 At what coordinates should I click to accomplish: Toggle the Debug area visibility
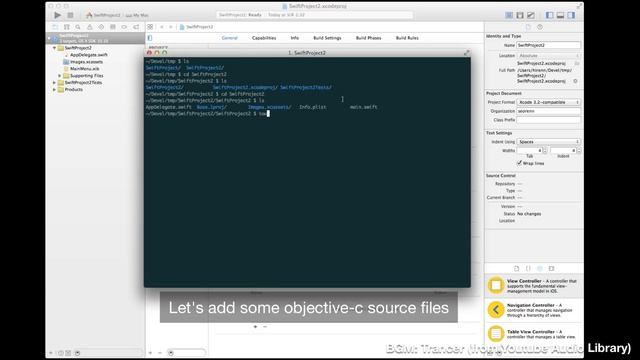[x=560, y=15]
